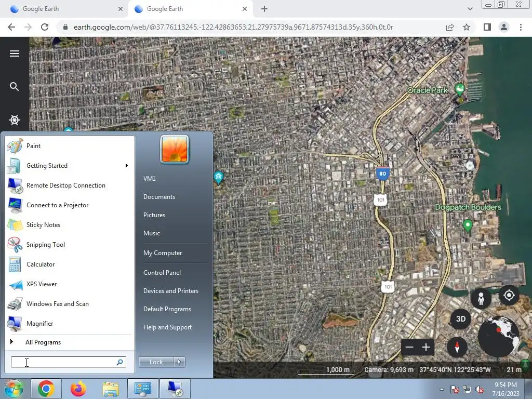Click the compass to reset north
Viewport: 532px width, 399px height.
point(457,347)
